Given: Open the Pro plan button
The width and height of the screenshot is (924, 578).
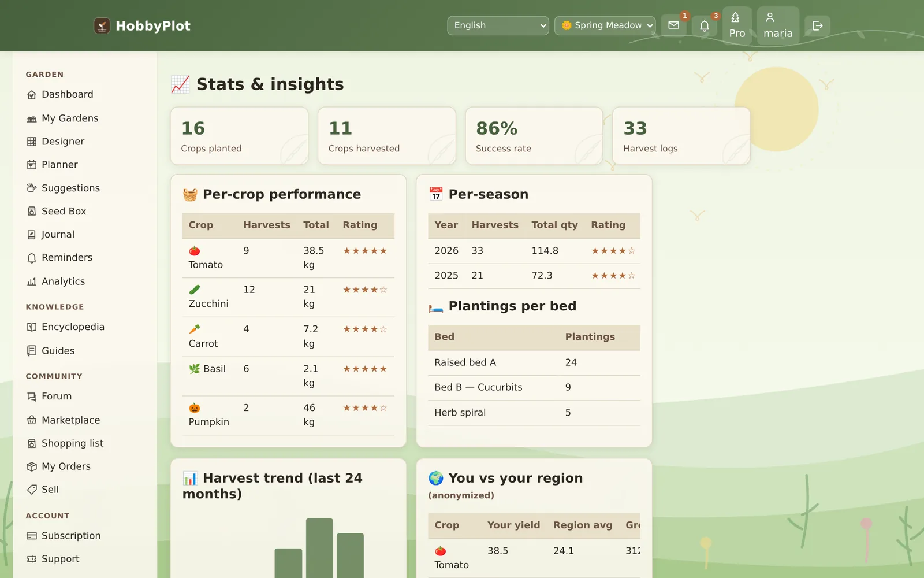Looking at the screenshot, I should [737, 25].
